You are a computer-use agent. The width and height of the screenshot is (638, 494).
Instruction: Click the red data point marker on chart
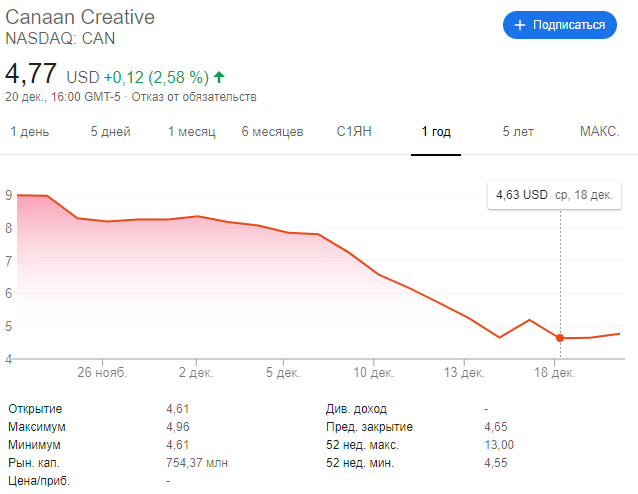(560, 338)
